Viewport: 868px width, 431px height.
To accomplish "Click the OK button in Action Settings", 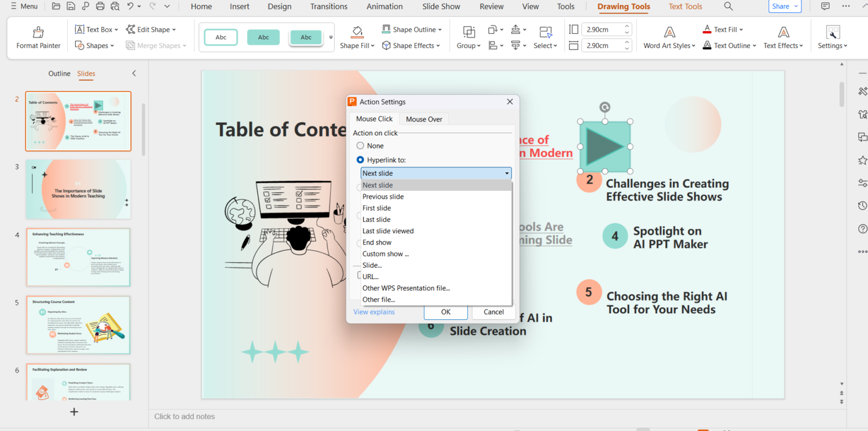I will (x=445, y=311).
